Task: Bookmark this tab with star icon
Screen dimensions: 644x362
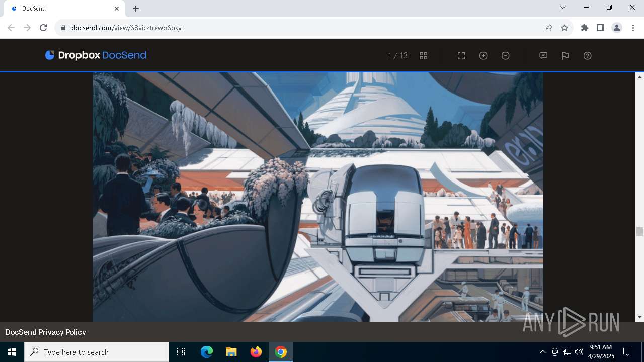Action: click(565, 28)
